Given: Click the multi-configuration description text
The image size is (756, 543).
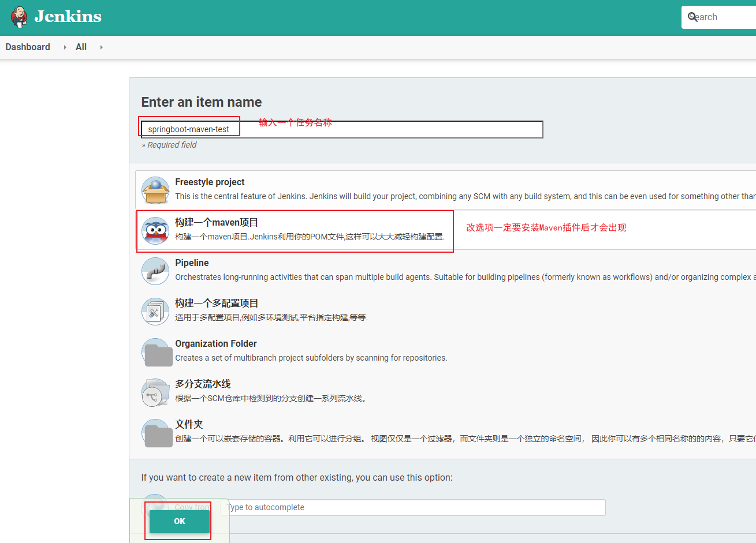Looking at the screenshot, I should [x=271, y=317].
